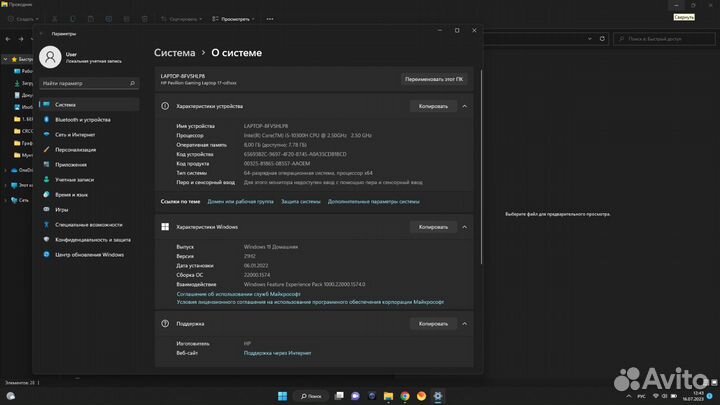The width and height of the screenshot is (720, 405).
Task: Open the User local account profile
Action: tap(81, 57)
